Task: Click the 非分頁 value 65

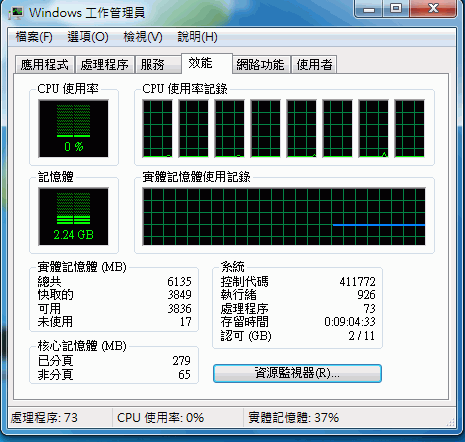Action: (x=184, y=374)
